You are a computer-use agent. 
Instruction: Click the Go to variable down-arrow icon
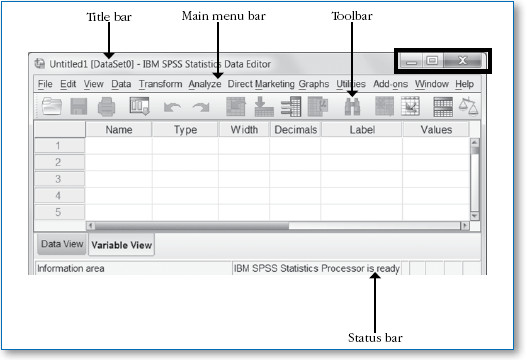(264, 107)
